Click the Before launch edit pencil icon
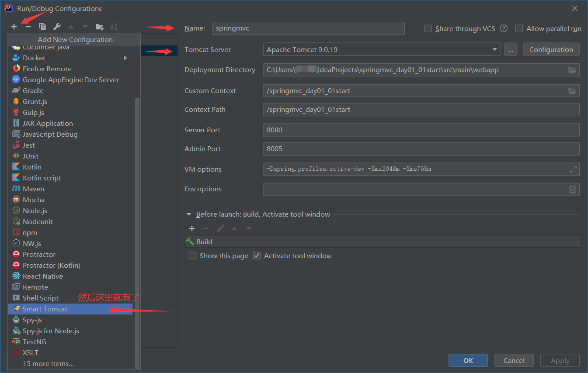Viewport: 588px width, 373px height. point(221,228)
